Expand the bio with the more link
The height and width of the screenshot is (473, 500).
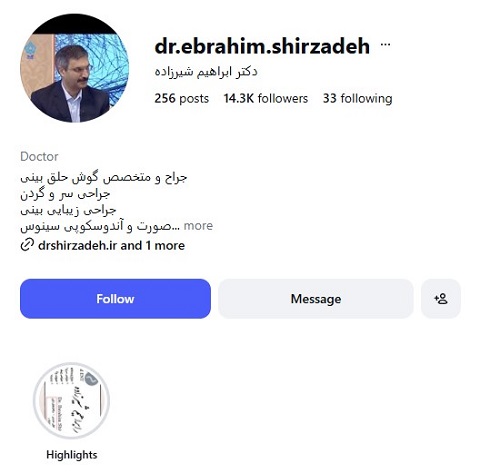[198, 226]
